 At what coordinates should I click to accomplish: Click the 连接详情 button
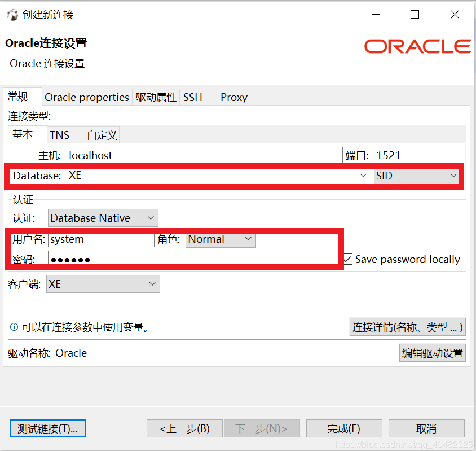tap(407, 327)
